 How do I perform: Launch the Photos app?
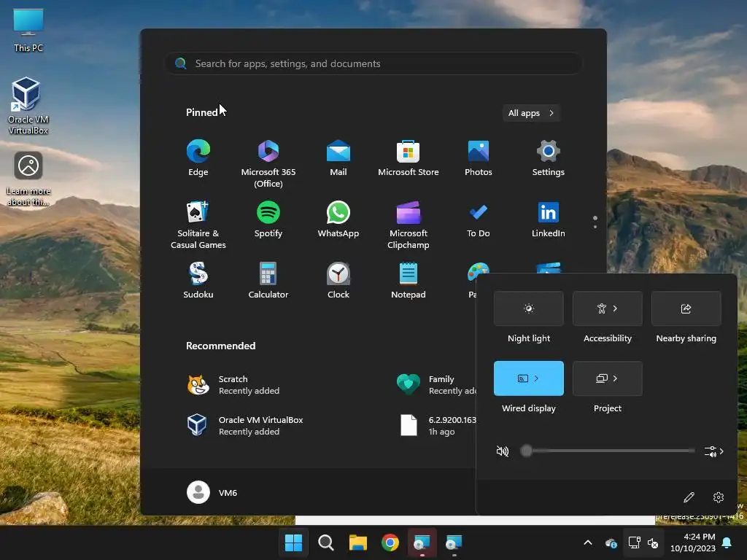[479, 158]
